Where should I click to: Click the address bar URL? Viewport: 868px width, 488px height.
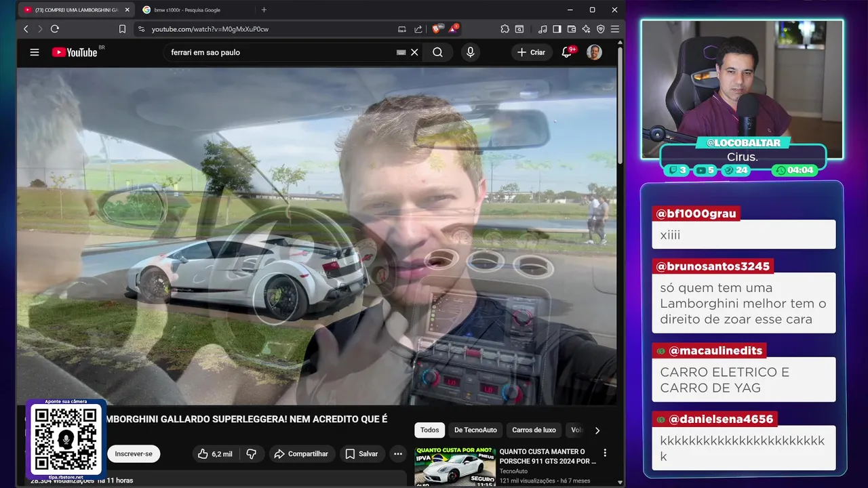210,29
